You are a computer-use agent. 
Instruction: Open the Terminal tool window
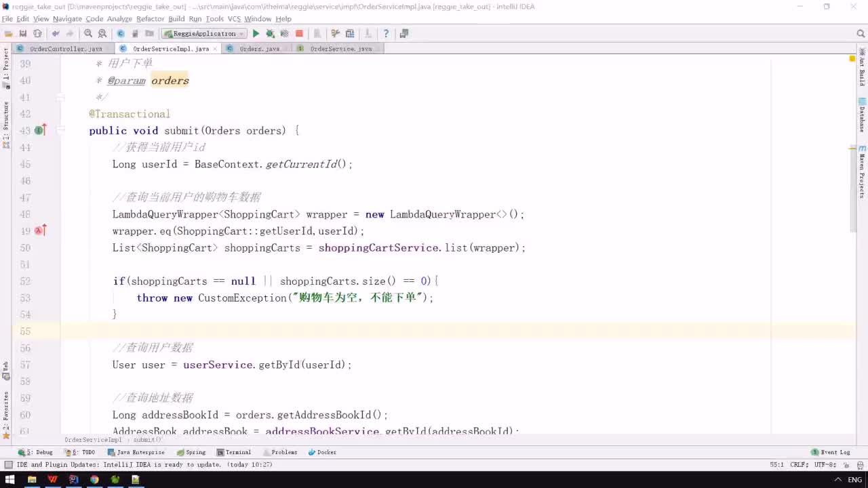234,452
